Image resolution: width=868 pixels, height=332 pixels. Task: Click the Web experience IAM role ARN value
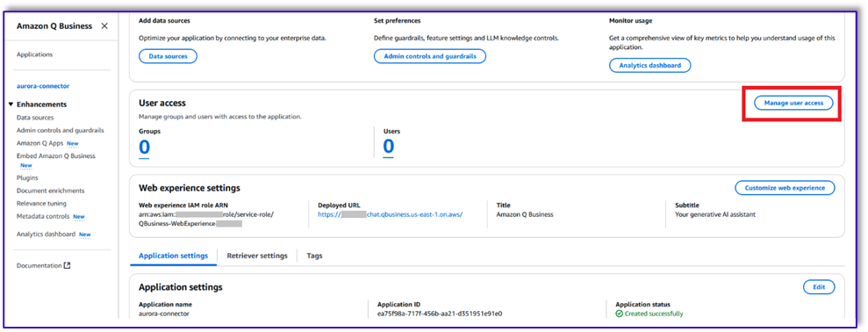click(206, 219)
